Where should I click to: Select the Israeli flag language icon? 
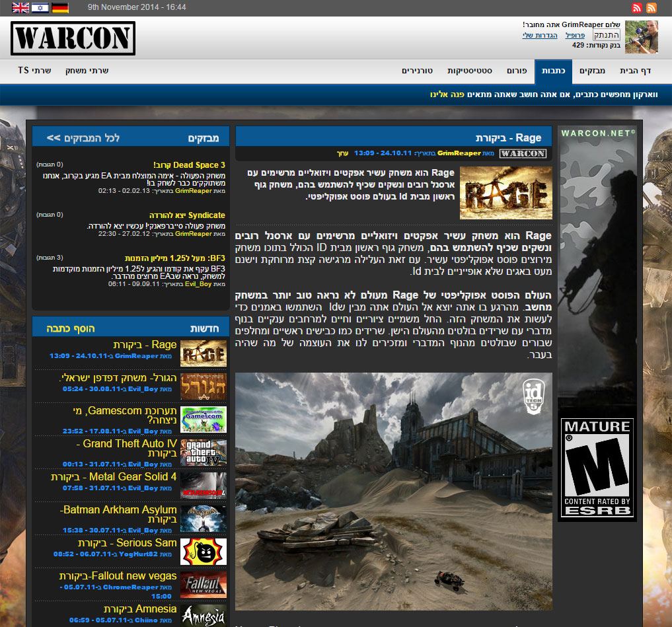point(40,7)
